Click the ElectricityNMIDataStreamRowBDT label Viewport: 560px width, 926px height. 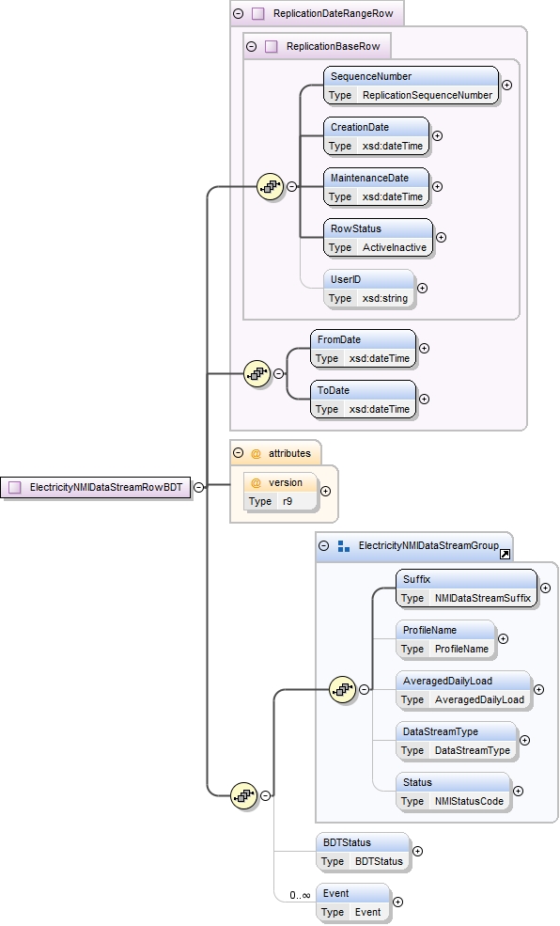tap(106, 487)
